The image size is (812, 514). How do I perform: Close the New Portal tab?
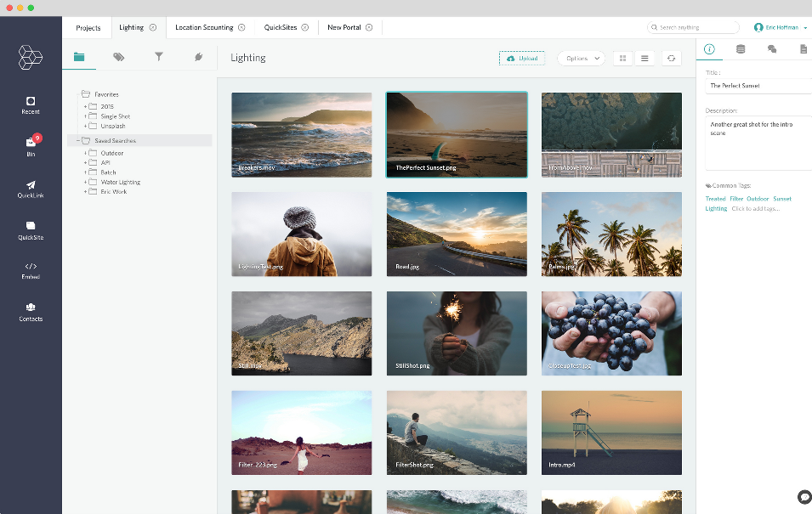(x=369, y=27)
